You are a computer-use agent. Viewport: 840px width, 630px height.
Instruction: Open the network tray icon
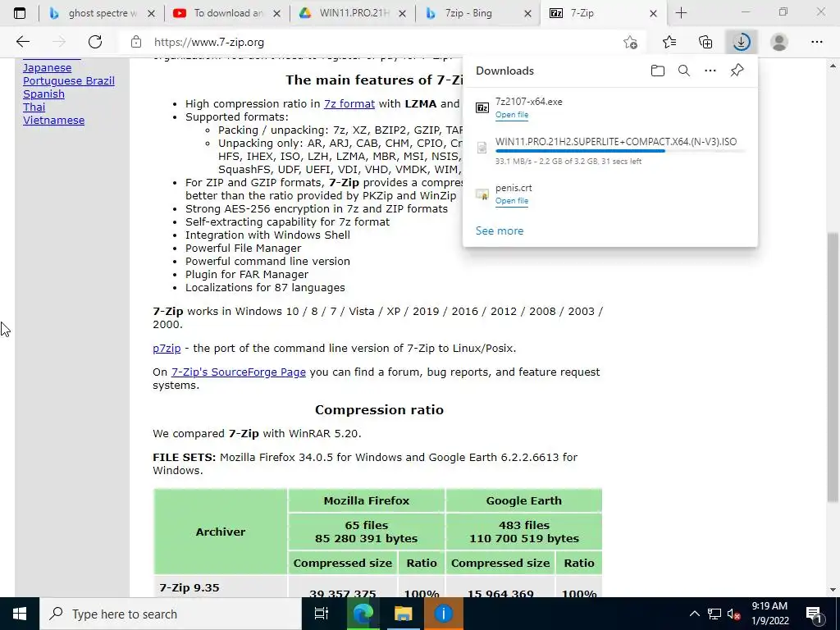(x=714, y=614)
